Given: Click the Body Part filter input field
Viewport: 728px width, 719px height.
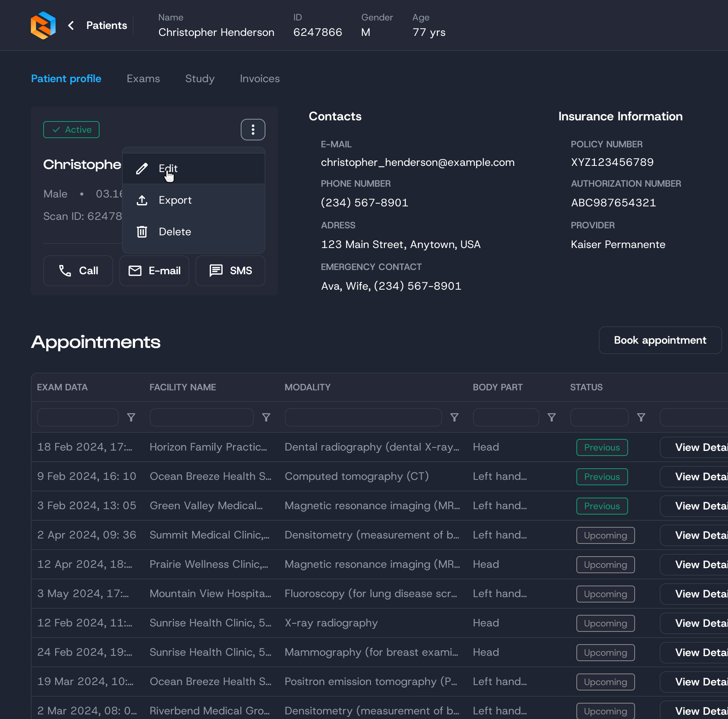Looking at the screenshot, I should [506, 417].
